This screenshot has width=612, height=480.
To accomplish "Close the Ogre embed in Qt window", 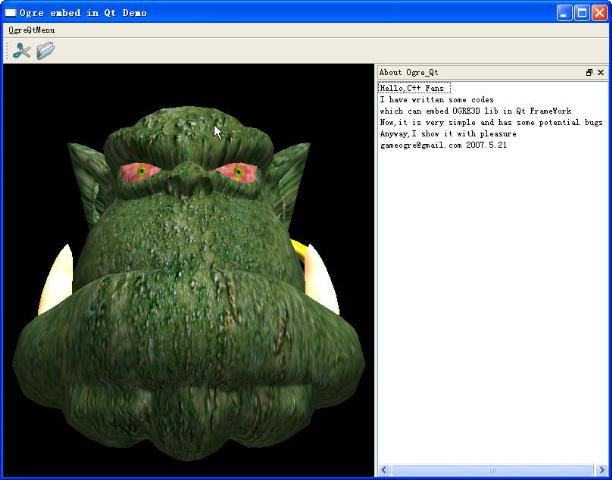I will [600, 13].
